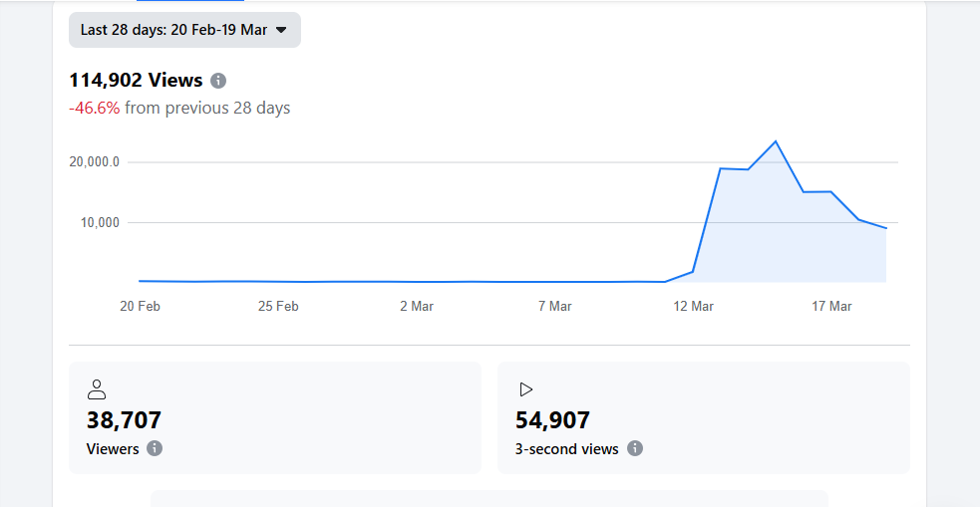Click the caret arrow in date selector
Image resolution: width=980 pixels, height=507 pixels.
point(281,30)
